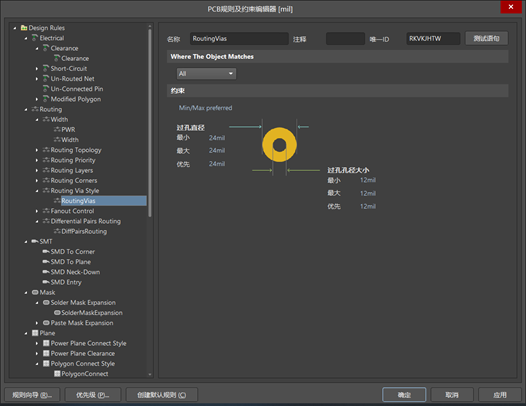This screenshot has height=406, width=526.
Task: Expand the Routing Topology node
Action: pyautogui.click(x=37, y=150)
